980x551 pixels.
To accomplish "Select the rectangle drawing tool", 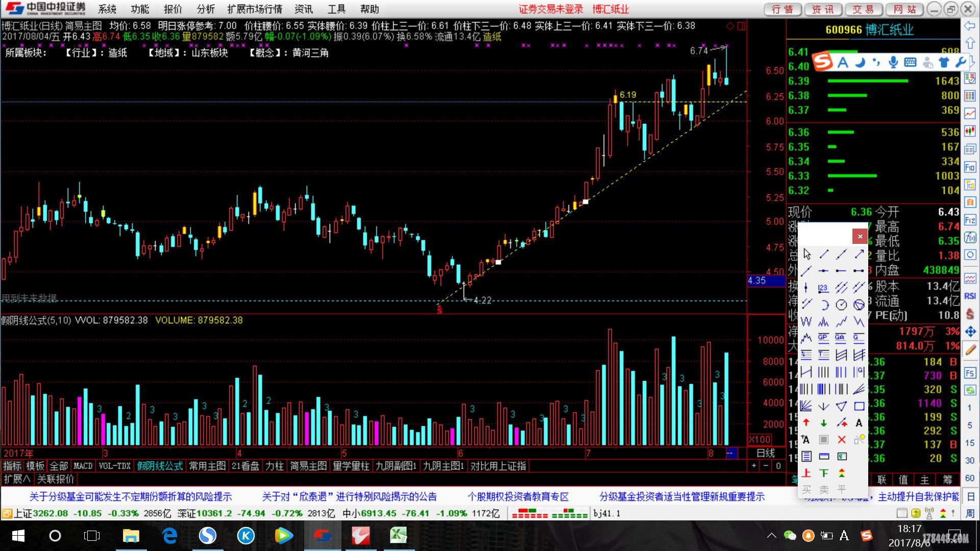I will pos(859,406).
